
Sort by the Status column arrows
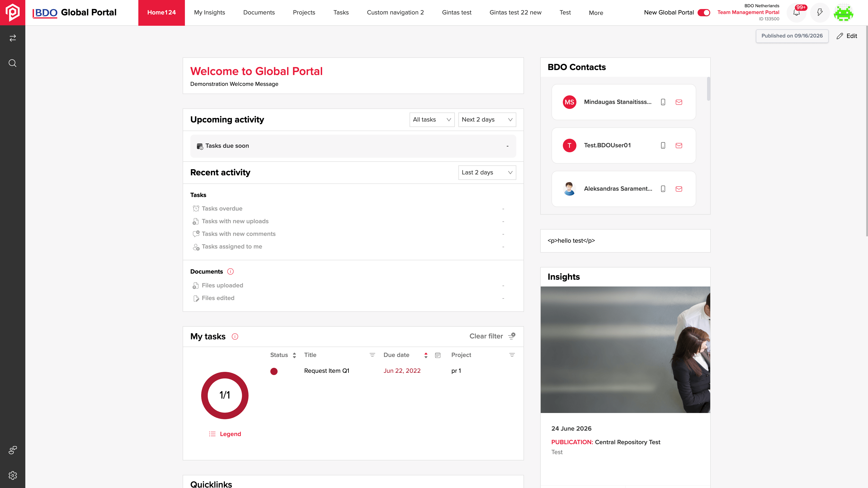click(295, 355)
